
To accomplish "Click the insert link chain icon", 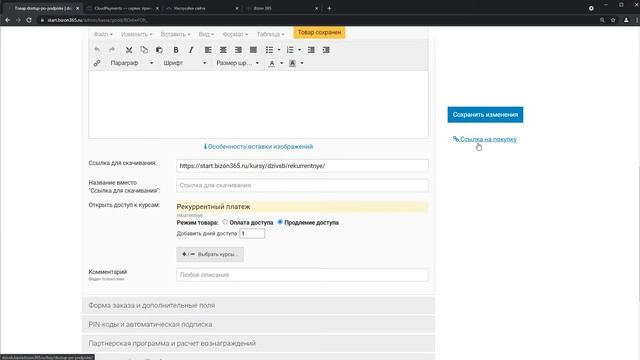I will pyautogui.click(x=97, y=63).
